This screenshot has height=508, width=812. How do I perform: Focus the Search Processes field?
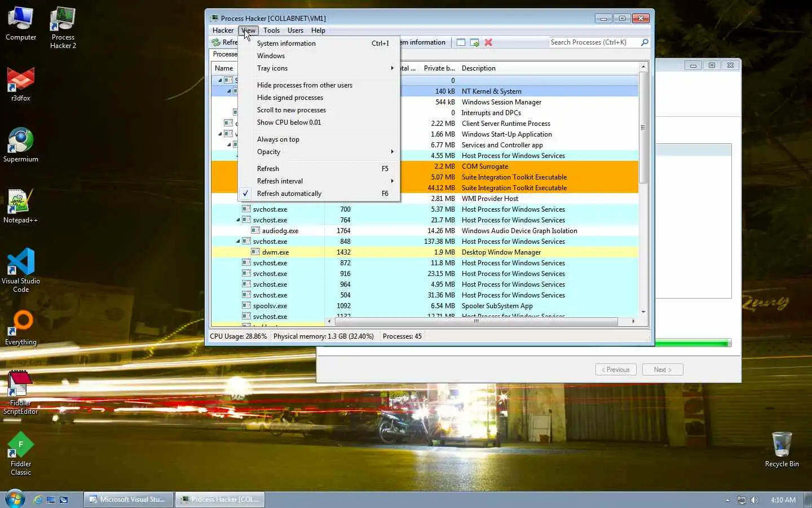(x=594, y=42)
